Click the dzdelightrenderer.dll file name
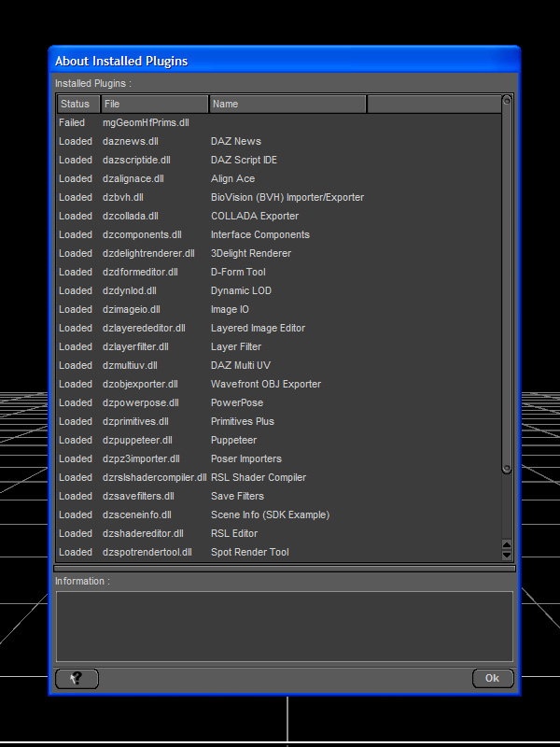 (x=148, y=253)
